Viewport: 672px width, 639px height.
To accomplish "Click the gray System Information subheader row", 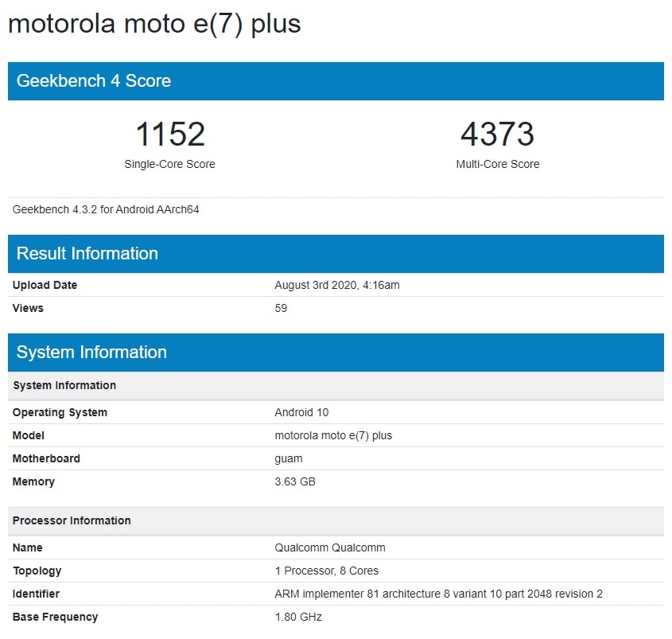I will [336, 385].
